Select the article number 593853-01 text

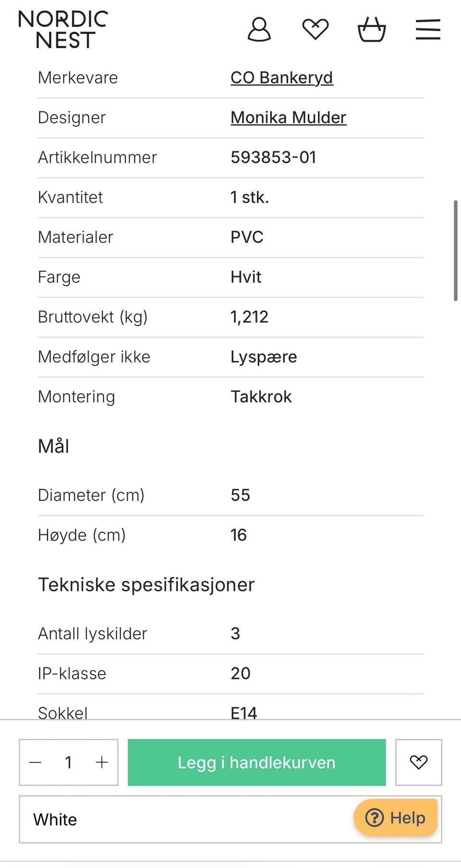coord(274,157)
